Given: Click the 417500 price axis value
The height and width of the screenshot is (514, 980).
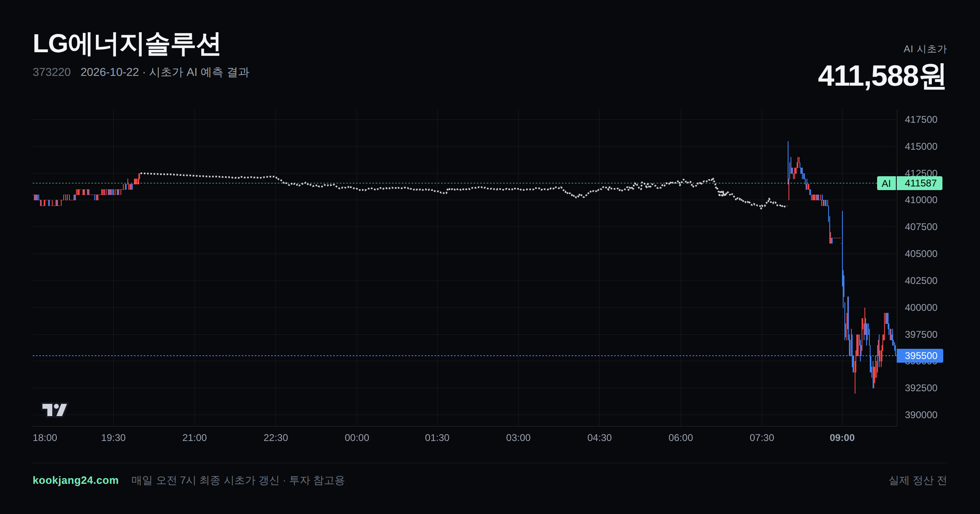Looking at the screenshot, I should click(921, 120).
